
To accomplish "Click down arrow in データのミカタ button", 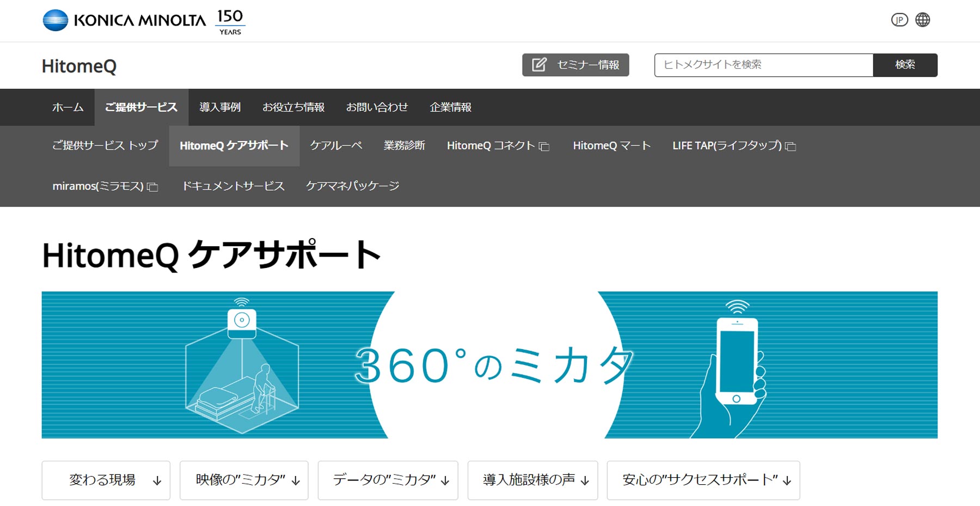I will coord(445,481).
